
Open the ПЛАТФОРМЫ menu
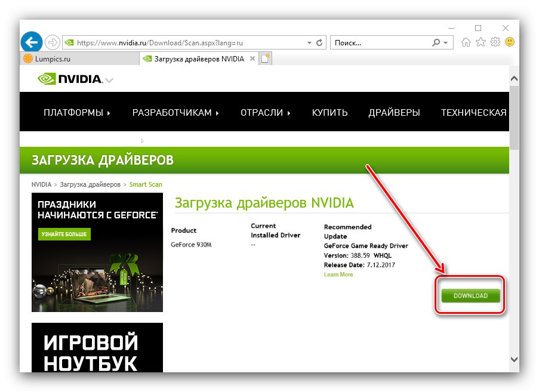(77, 113)
